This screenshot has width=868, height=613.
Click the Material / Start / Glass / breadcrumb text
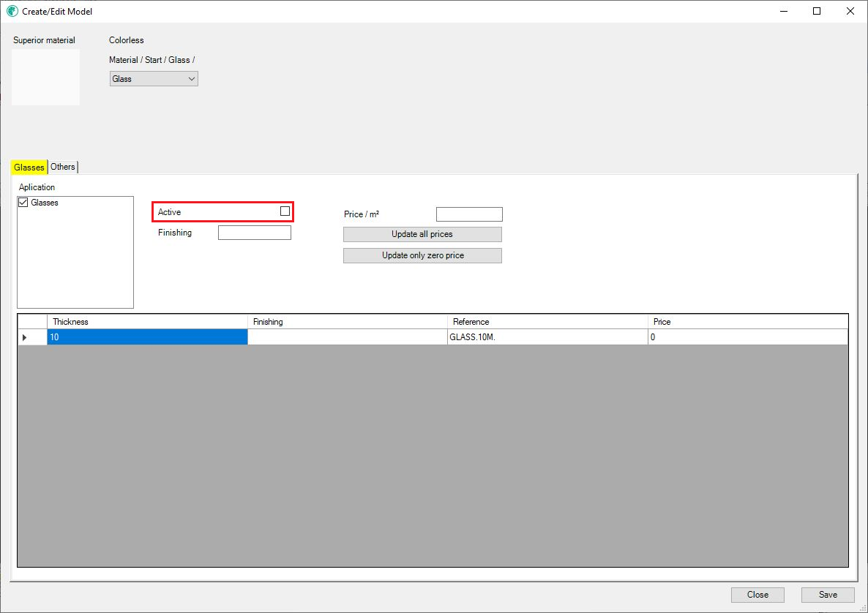151,60
